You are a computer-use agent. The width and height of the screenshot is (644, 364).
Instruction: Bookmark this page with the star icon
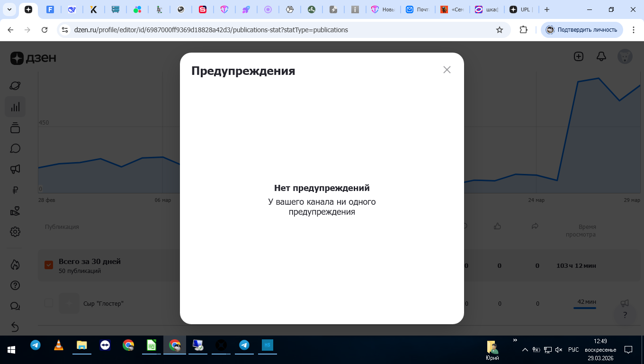[500, 30]
